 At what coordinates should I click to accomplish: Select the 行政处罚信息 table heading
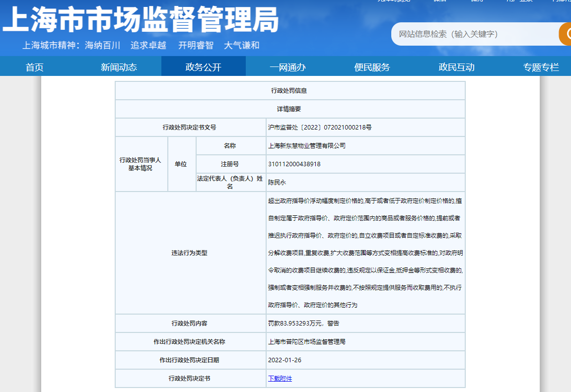pos(289,91)
